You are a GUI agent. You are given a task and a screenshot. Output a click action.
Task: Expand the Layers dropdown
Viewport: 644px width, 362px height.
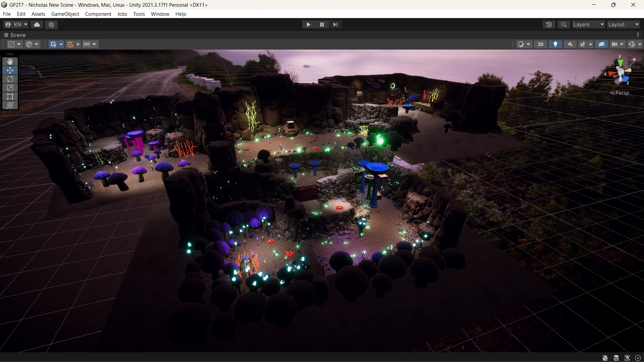tap(588, 24)
